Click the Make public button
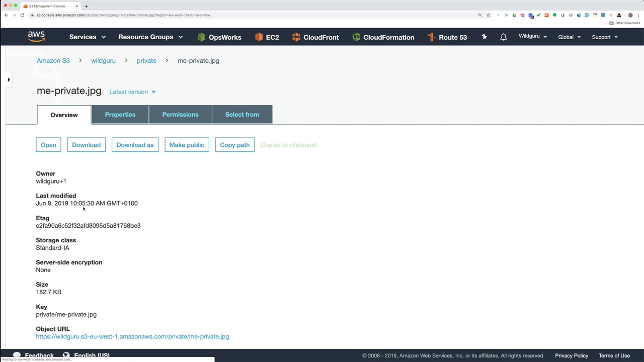The height and width of the screenshot is (362, 644). (x=187, y=145)
